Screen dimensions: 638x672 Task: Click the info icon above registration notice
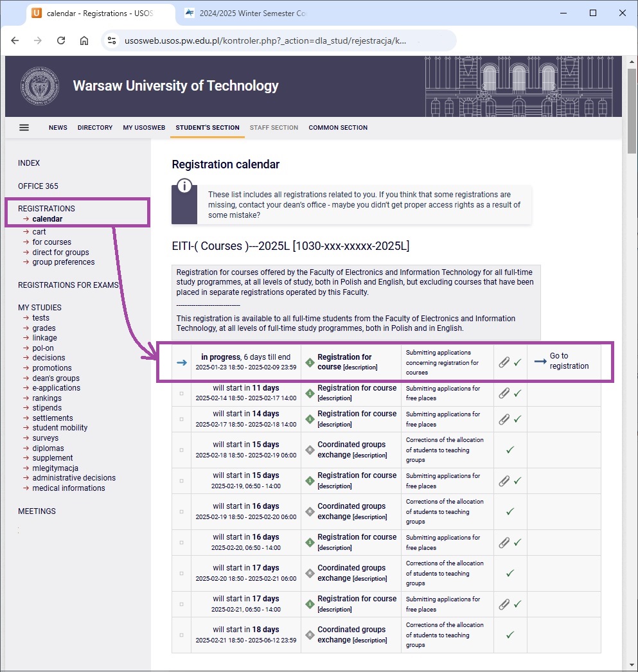tap(184, 186)
